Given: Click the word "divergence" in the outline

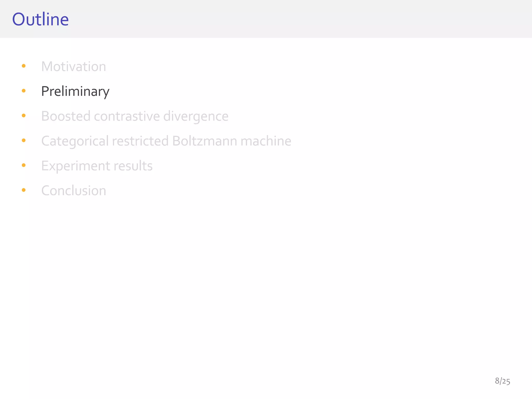Looking at the screenshot, I should pos(196,116).
